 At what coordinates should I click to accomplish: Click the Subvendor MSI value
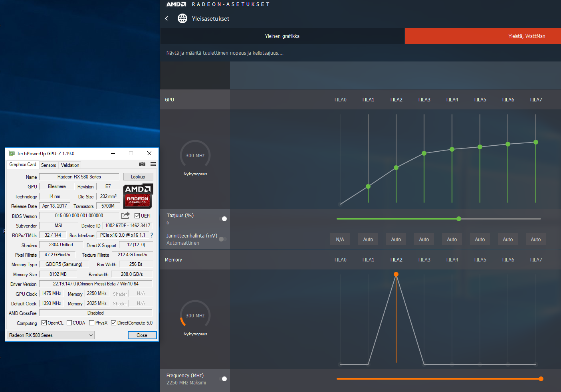(59, 226)
